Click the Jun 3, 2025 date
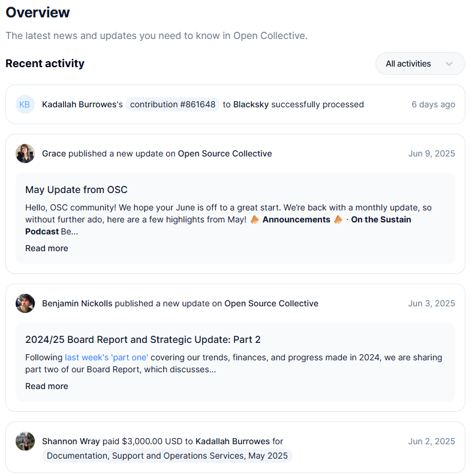472x476 pixels. coord(431,303)
